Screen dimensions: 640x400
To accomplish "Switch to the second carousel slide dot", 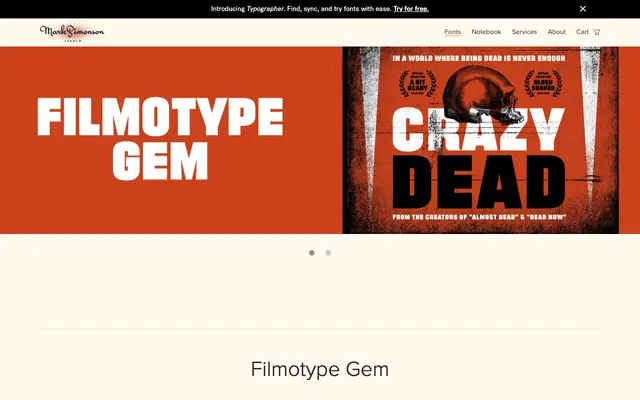I will click(328, 253).
